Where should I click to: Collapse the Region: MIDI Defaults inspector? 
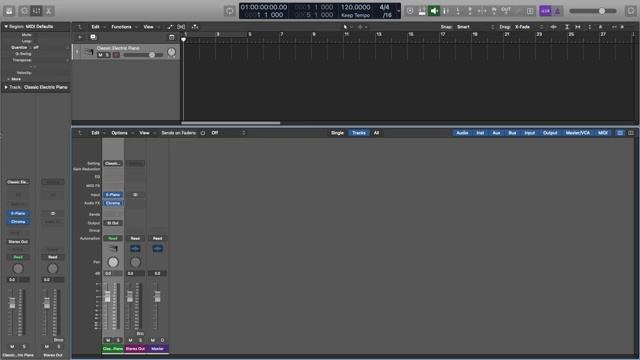point(6,27)
